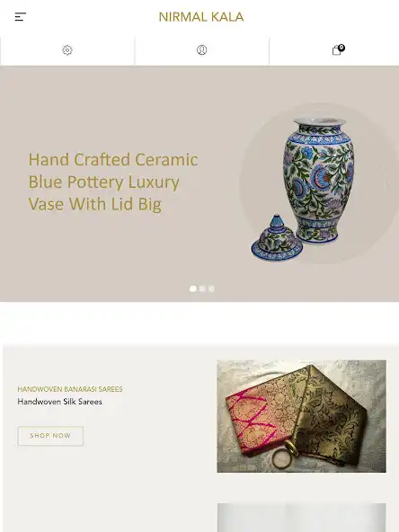
Task: Click the cart item count badge
Action: tap(341, 48)
